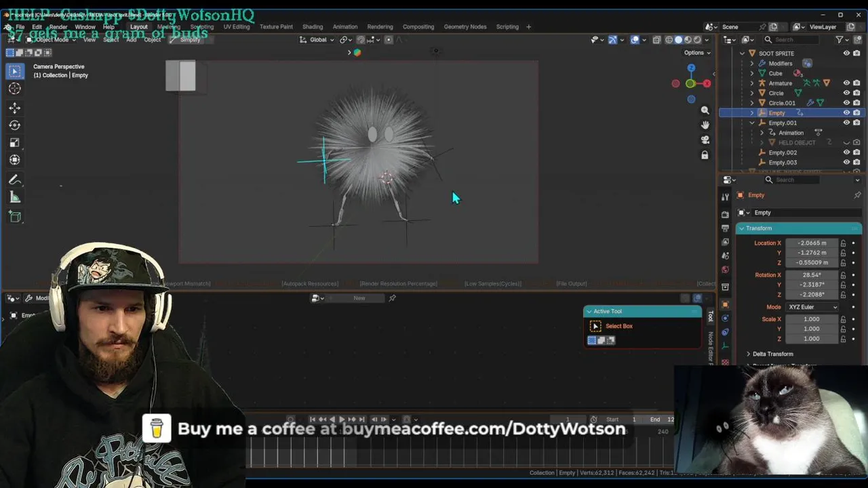868x488 pixels.
Task: Click lock camera to view padlock icon
Action: [705, 155]
